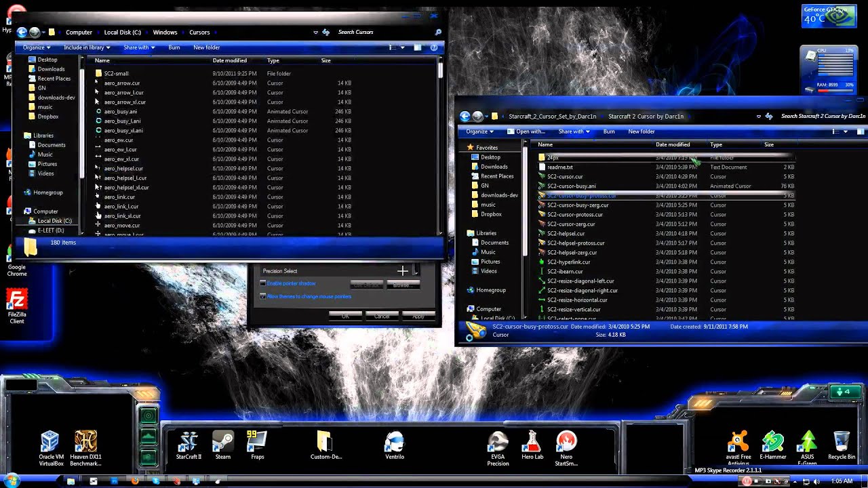Click Cancel in the Mouse Properties dialog
This screenshot has height=488, width=868.
(382, 316)
